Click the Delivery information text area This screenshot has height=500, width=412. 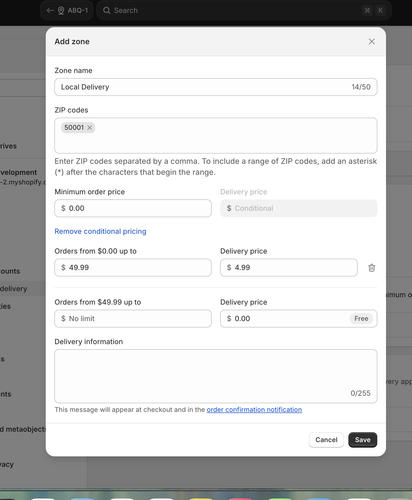pyautogui.click(x=216, y=376)
